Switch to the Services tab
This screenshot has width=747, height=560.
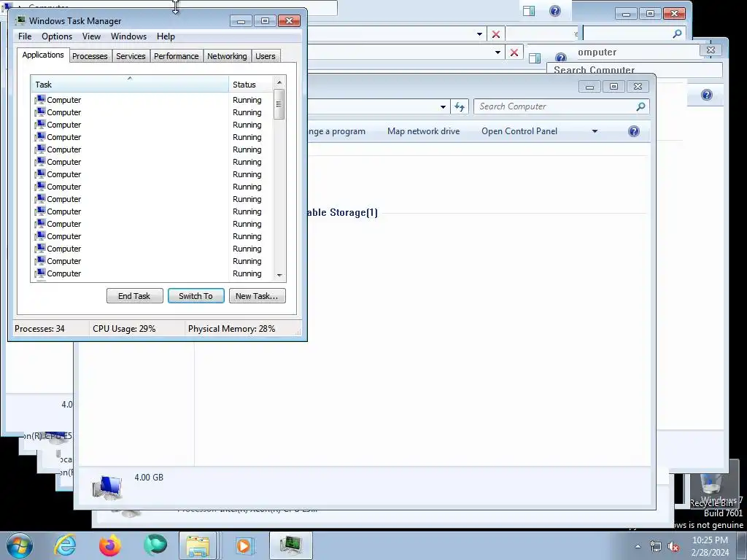click(x=131, y=56)
